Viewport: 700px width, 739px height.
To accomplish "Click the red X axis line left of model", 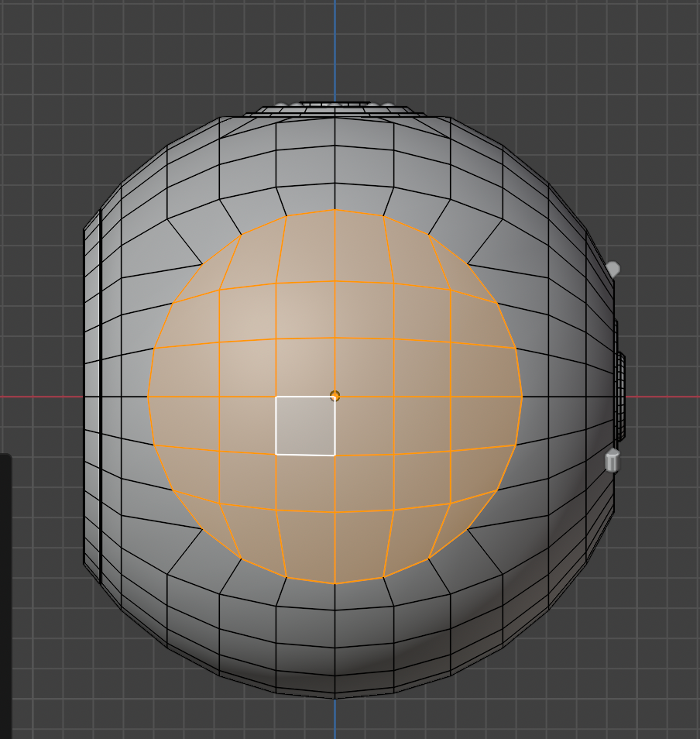I will pos(39,397).
